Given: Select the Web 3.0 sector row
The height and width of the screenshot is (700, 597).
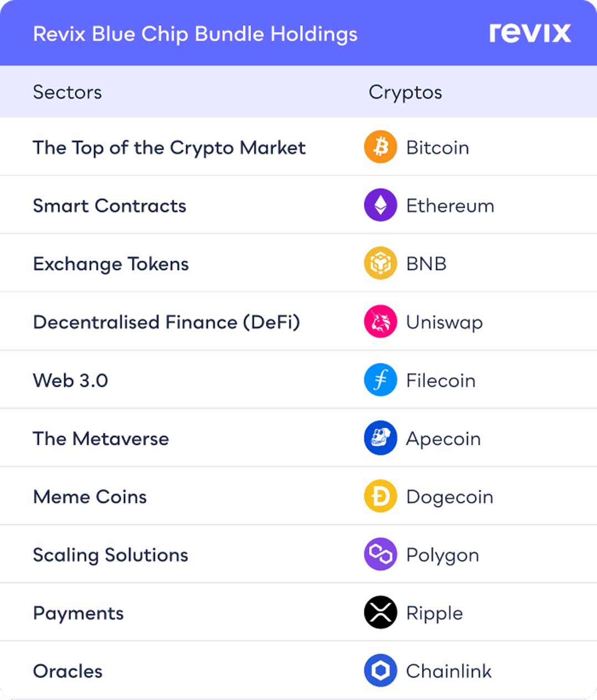Looking at the screenshot, I should click(70, 380).
